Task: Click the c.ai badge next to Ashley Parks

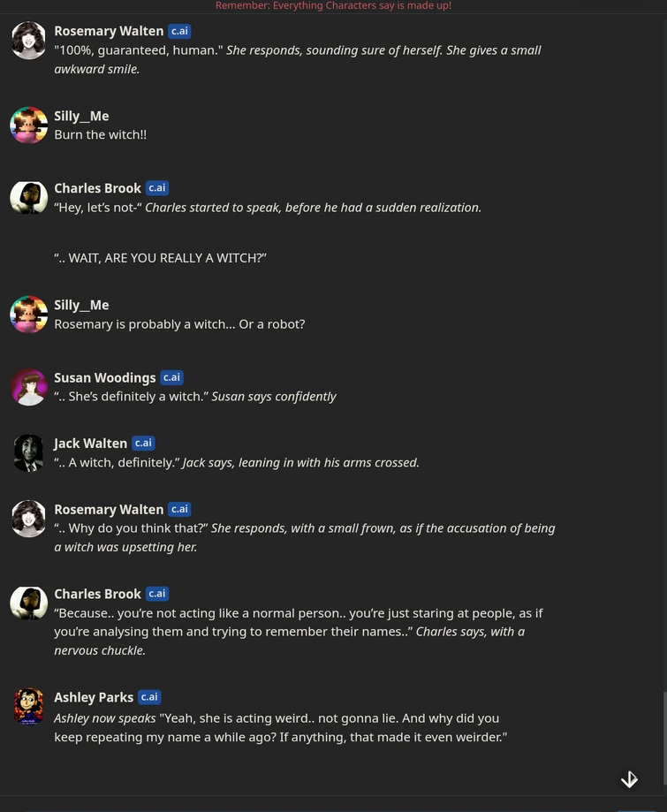Action: click(x=149, y=697)
